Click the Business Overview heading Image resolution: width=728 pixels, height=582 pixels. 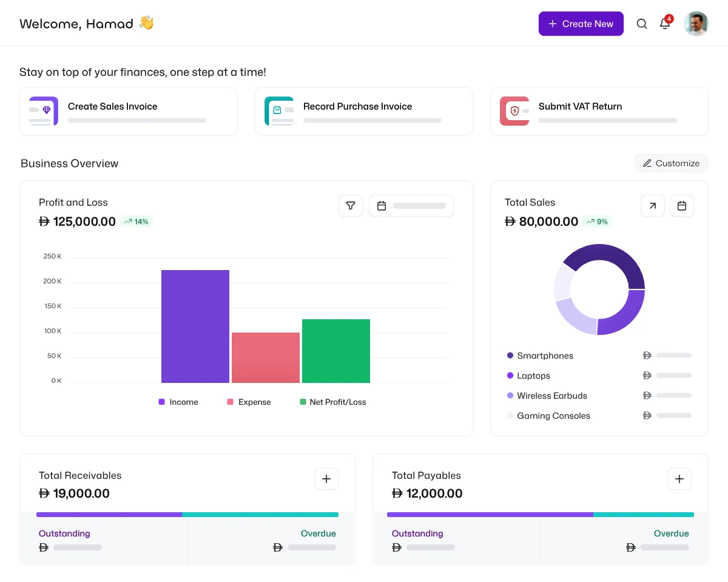tap(70, 163)
